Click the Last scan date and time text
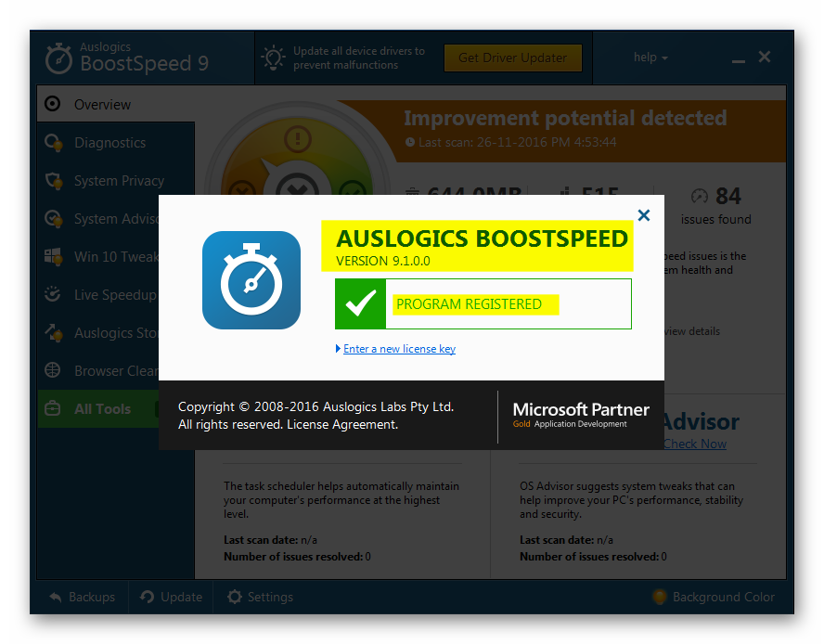 coord(517,142)
